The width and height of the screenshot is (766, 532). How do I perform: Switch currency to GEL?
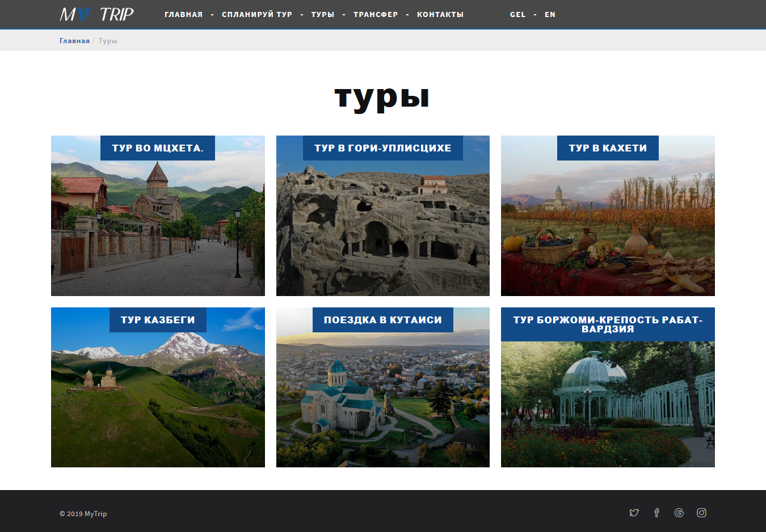[517, 15]
